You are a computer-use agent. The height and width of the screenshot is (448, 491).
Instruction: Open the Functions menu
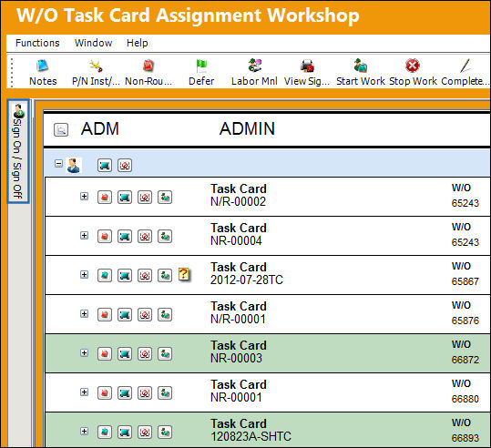point(37,43)
